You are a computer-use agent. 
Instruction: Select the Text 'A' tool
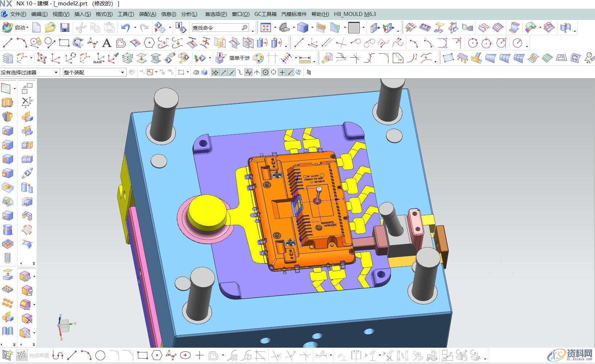point(106,43)
